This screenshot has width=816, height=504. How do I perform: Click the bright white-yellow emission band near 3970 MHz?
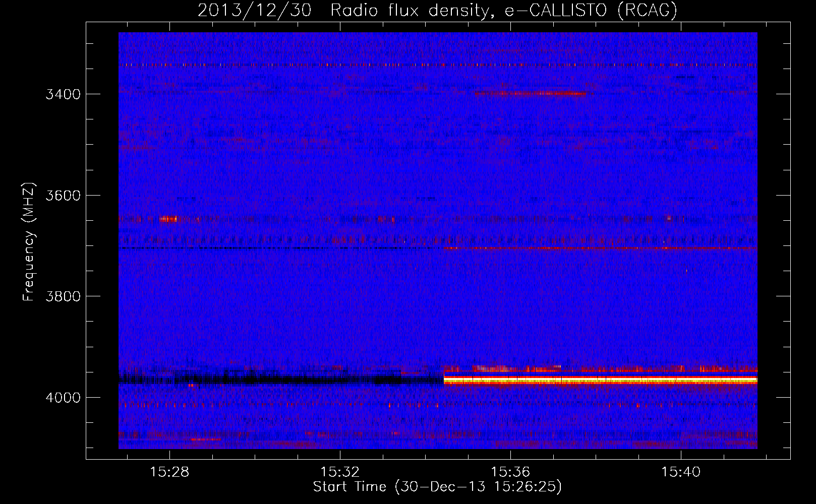click(x=600, y=379)
